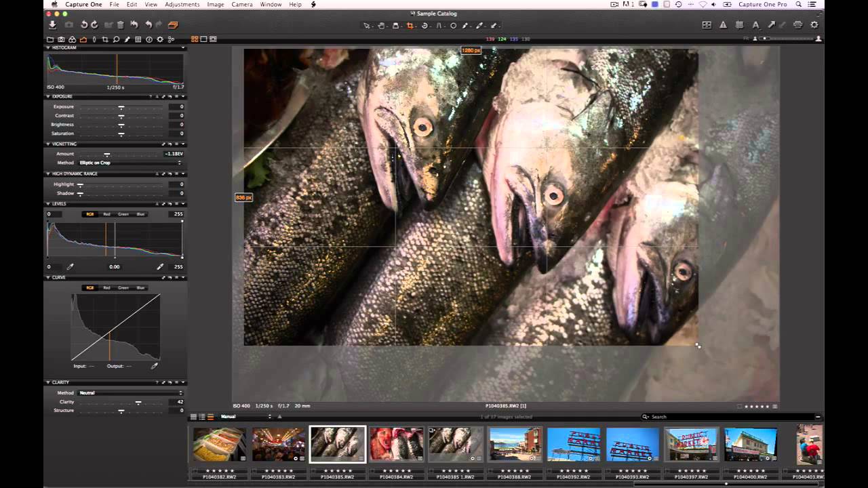Open the Camera menu
The height and width of the screenshot is (488, 868).
[242, 5]
